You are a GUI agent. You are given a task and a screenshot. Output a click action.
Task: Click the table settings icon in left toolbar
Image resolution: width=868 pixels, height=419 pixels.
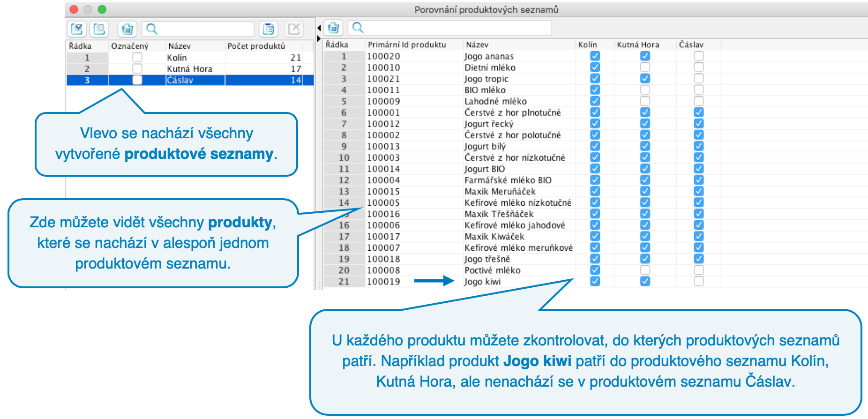click(127, 29)
